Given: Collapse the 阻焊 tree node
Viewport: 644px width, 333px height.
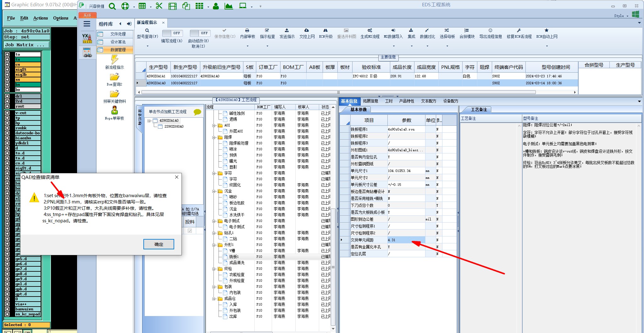Looking at the screenshot, I should click(214, 137).
